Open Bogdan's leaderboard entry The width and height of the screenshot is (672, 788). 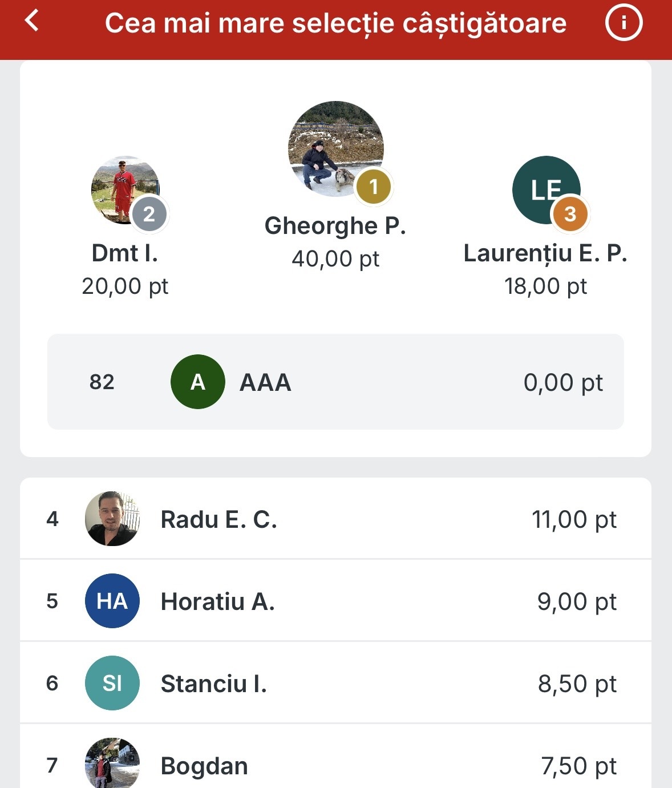(x=335, y=757)
